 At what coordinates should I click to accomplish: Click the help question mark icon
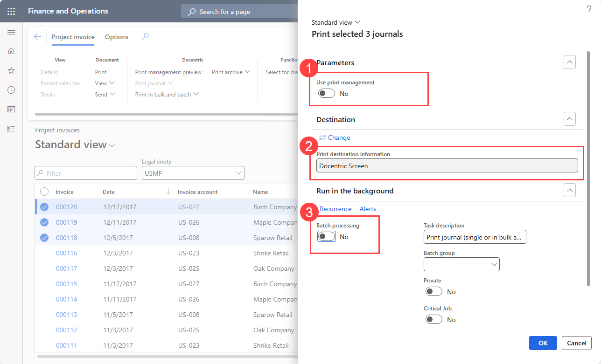coord(588,10)
